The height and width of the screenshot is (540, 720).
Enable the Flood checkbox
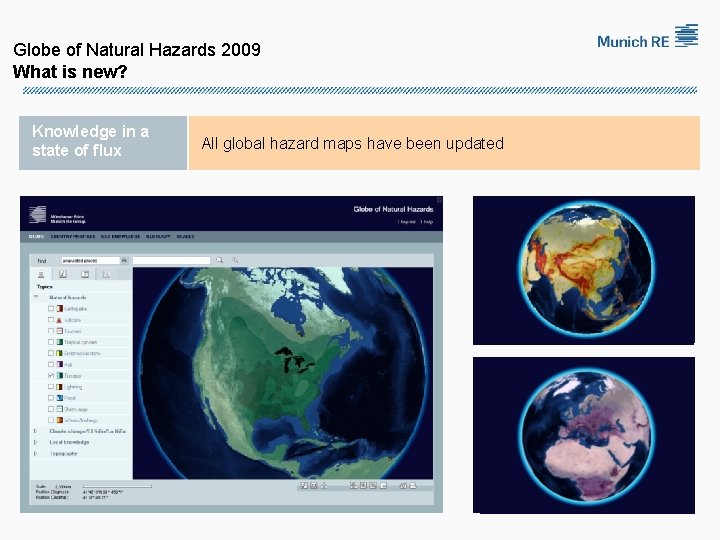(51, 397)
